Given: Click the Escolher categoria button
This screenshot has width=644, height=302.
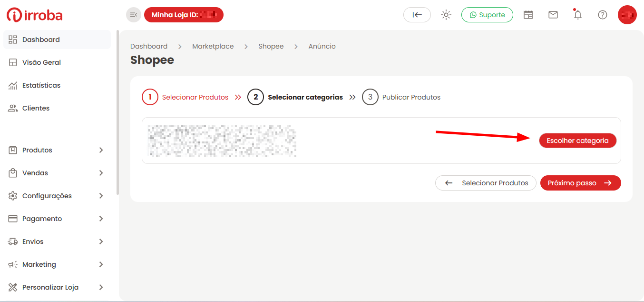Looking at the screenshot, I should pos(577,141).
